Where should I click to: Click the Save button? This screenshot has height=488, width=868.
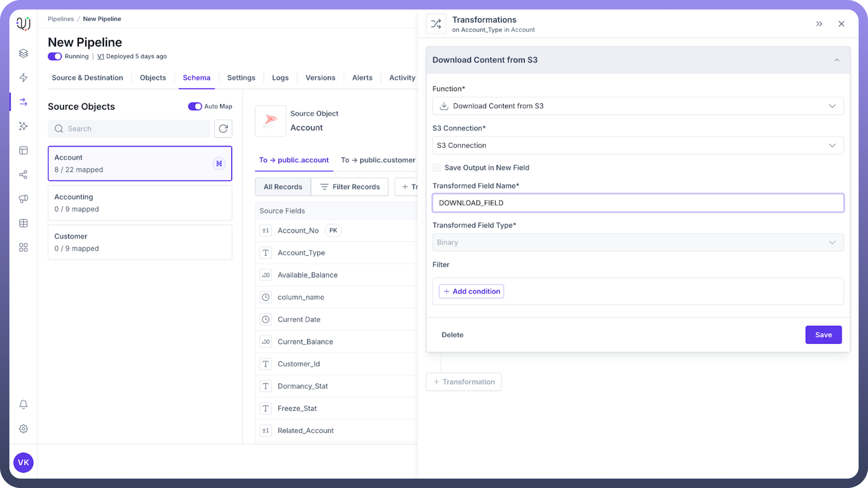pyautogui.click(x=823, y=335)
